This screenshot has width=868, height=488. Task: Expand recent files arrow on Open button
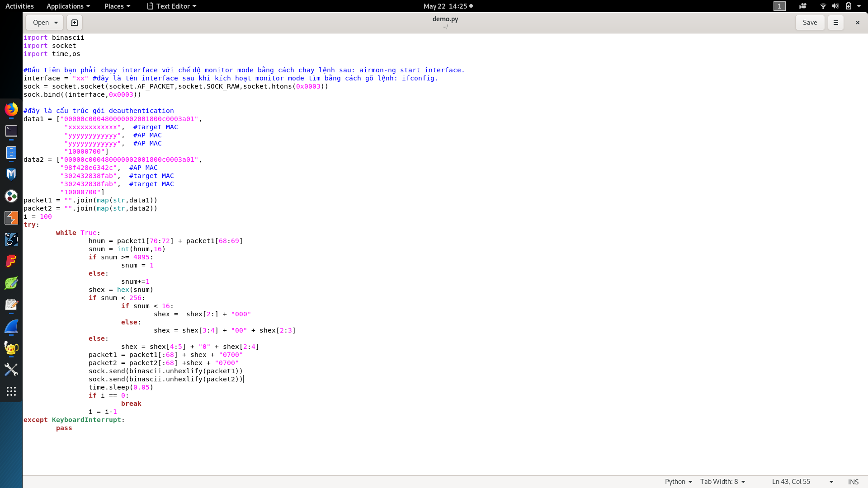pos(56,23)
